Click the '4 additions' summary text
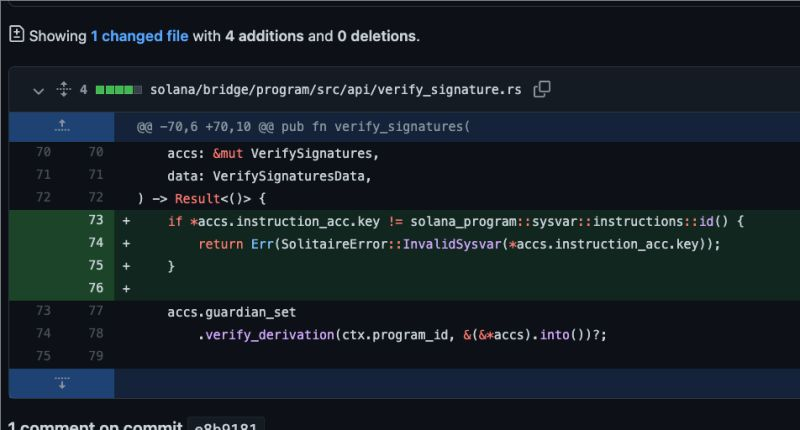 coord(264,36)
